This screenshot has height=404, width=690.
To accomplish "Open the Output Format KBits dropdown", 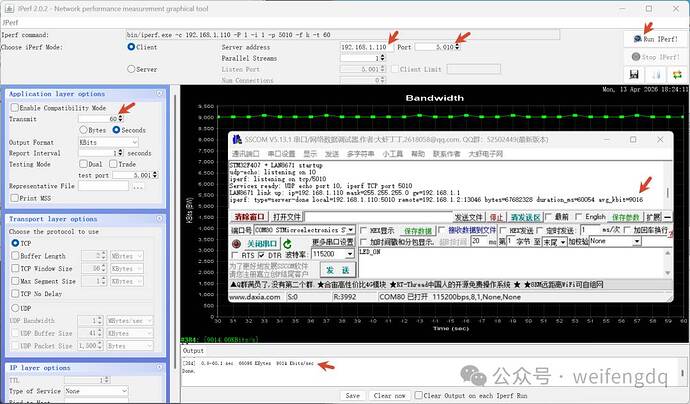I will click(108, 142).
